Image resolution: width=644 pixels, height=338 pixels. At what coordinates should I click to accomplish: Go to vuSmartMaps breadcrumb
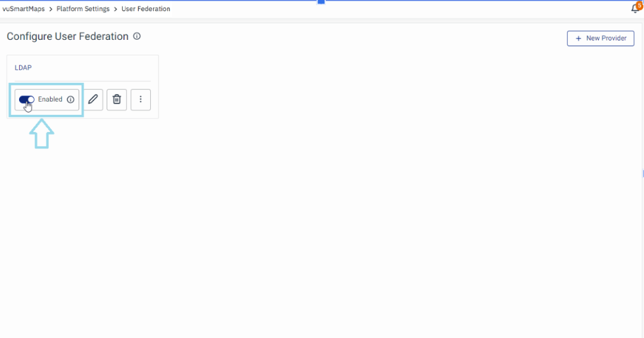(x=23, y=9)
